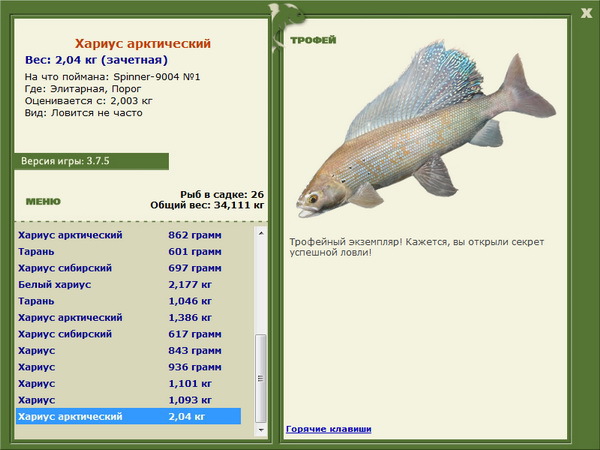Click the Вид: Ловится не часто line
Screen dimensions: 600x450
click(83, 113)
